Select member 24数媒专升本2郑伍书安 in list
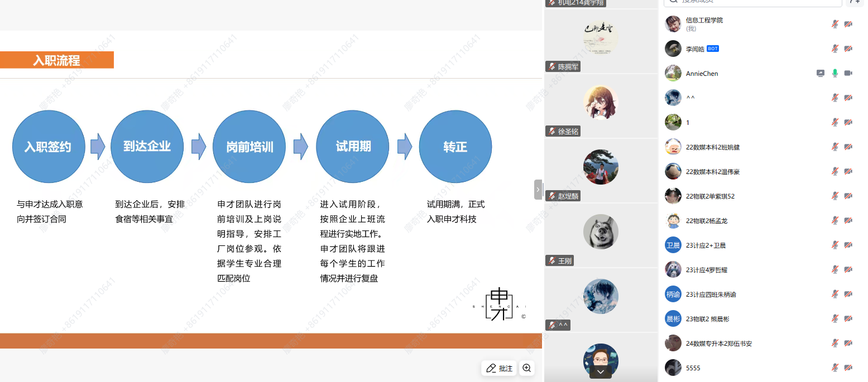Viewport: 868px width, 382px height. [718, 344]
